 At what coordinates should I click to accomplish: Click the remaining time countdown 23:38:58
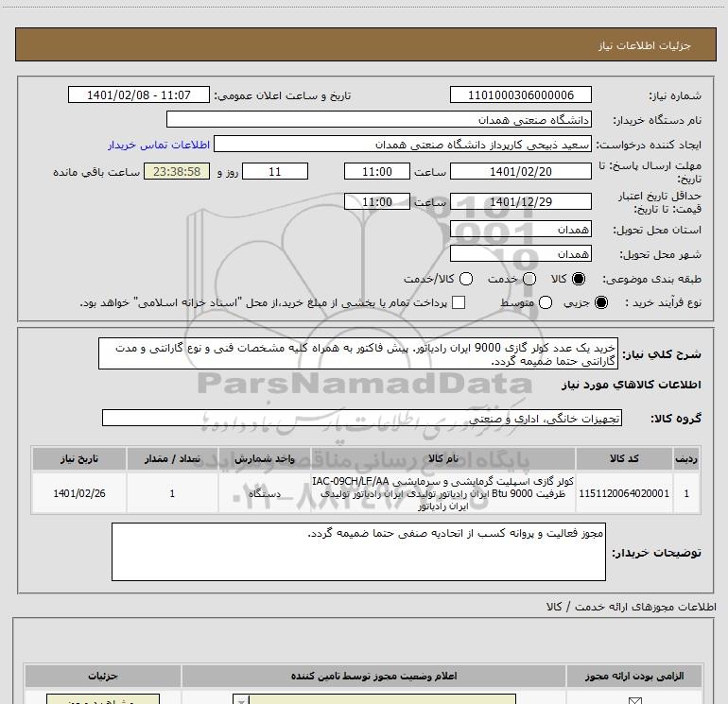[x=177, y=171]
